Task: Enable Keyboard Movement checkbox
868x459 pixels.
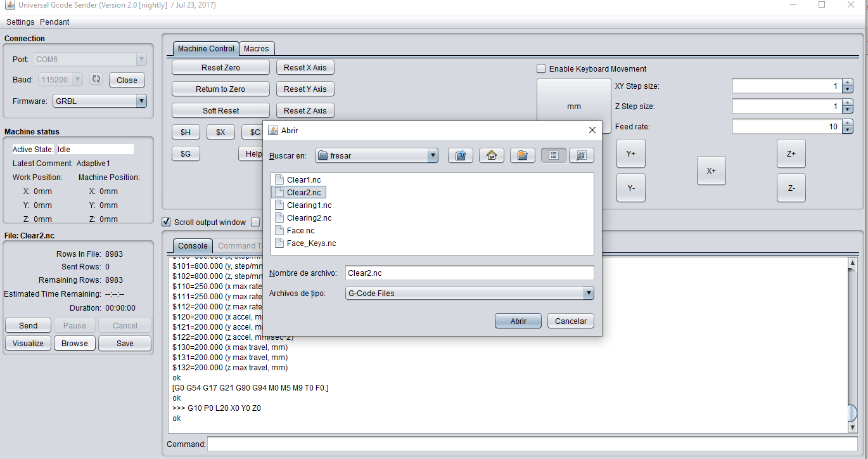Action: coord(541,68)
